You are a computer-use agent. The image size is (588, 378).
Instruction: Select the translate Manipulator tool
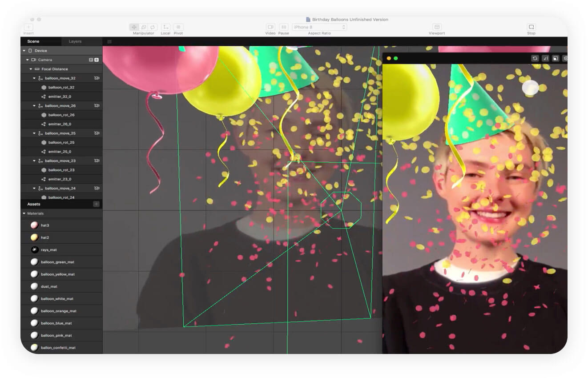[x=134, y=27]
